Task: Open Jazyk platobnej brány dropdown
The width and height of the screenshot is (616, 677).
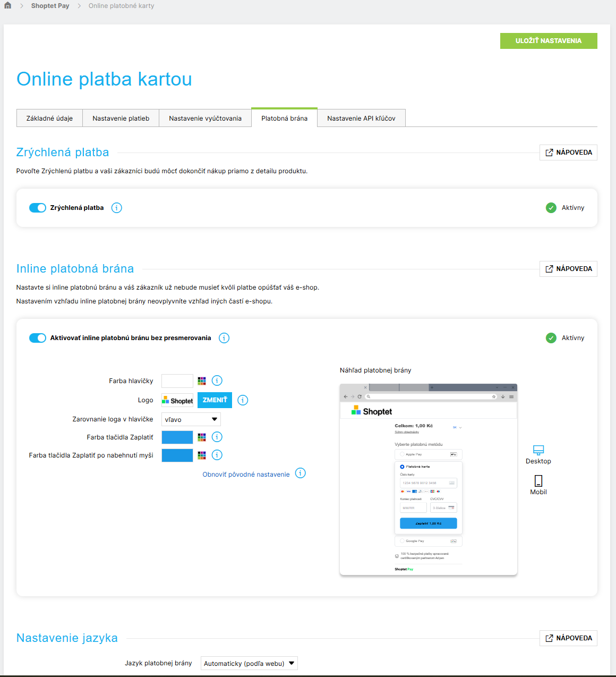Action: (x=249, y=663)
